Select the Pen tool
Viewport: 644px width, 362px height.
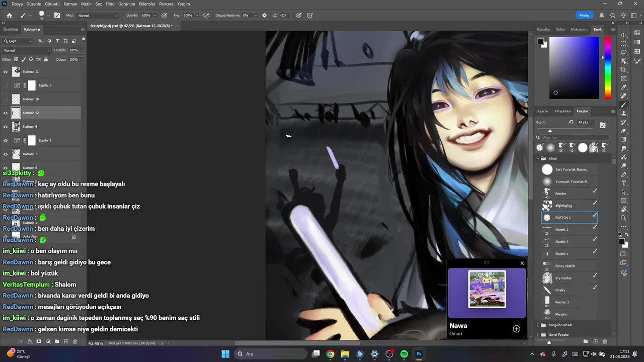624,174
